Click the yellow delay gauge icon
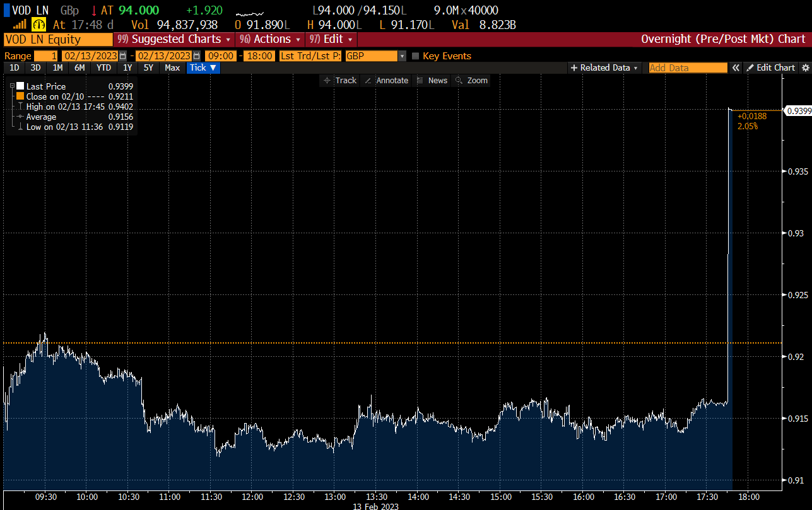 pyautogui.click(x=39, y=25)
